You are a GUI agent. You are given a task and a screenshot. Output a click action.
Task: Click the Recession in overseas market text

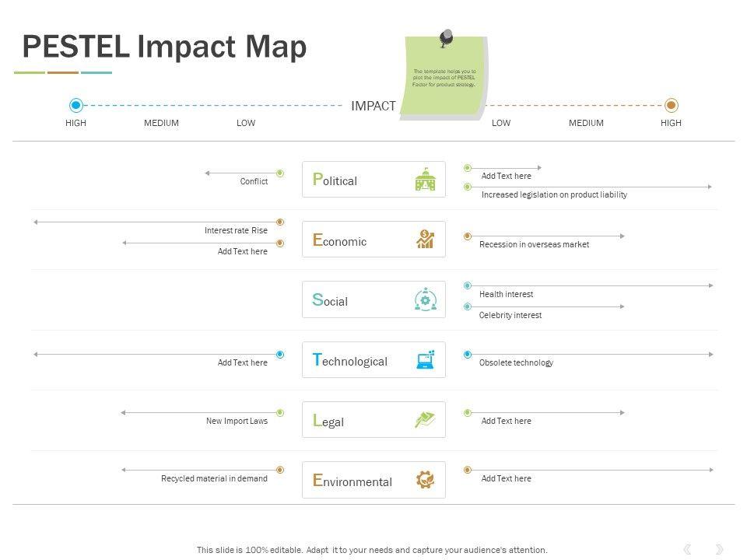pyautogui.click(x=534, y=244)
